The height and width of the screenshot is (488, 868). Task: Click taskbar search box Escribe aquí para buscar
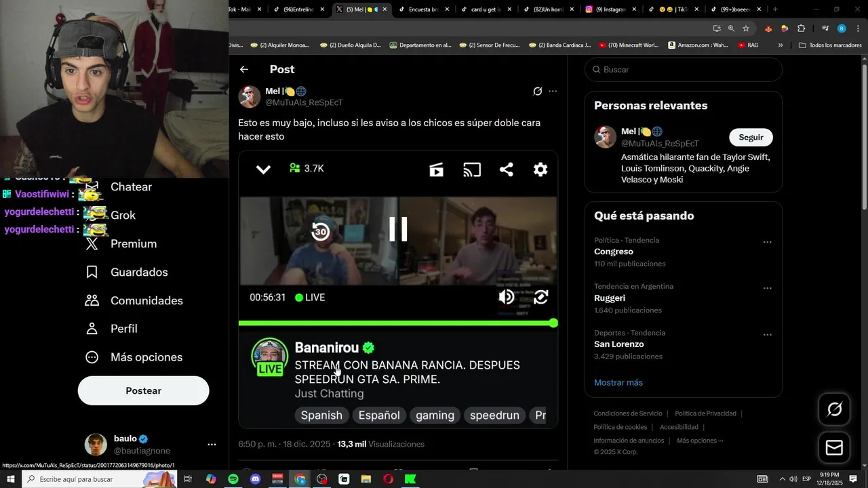(x=100, y=479)
